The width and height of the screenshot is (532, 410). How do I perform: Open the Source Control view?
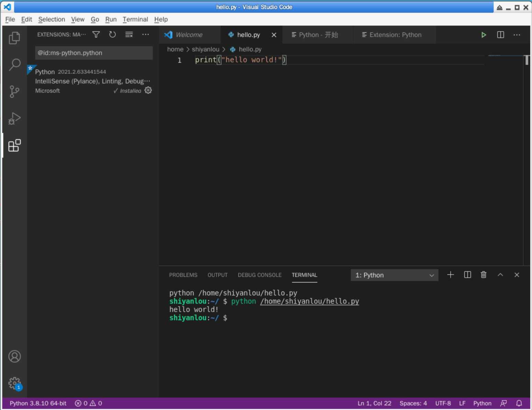(14, 91)
